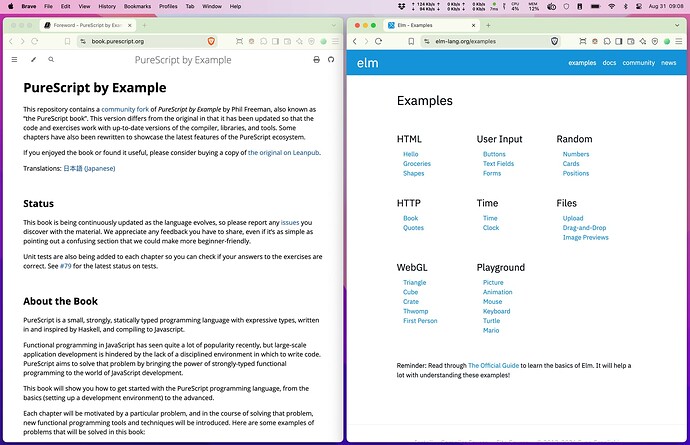
Task: Toggle the sidebar hamburger icon in PureScript book
Action: point(15,59)
